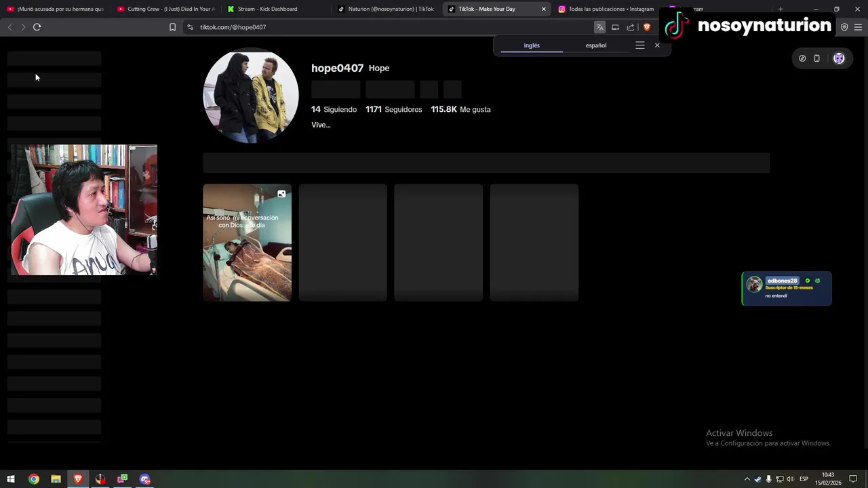Click the tiktok.com/@hope0407 address bar

[x=233, y=27]
